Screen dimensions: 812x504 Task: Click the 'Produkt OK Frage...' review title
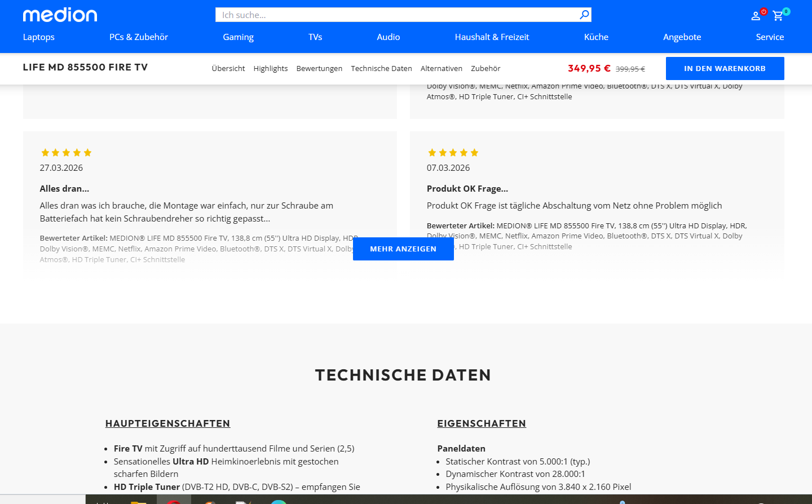point(467,189)
